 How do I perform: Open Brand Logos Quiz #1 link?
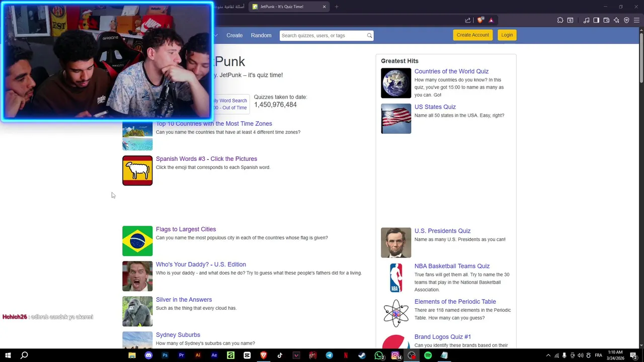point(443,337)
